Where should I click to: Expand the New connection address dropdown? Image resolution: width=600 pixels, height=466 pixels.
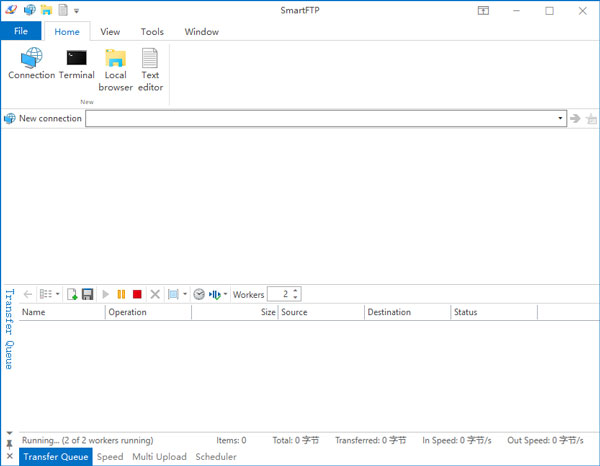tap(560, 119)
